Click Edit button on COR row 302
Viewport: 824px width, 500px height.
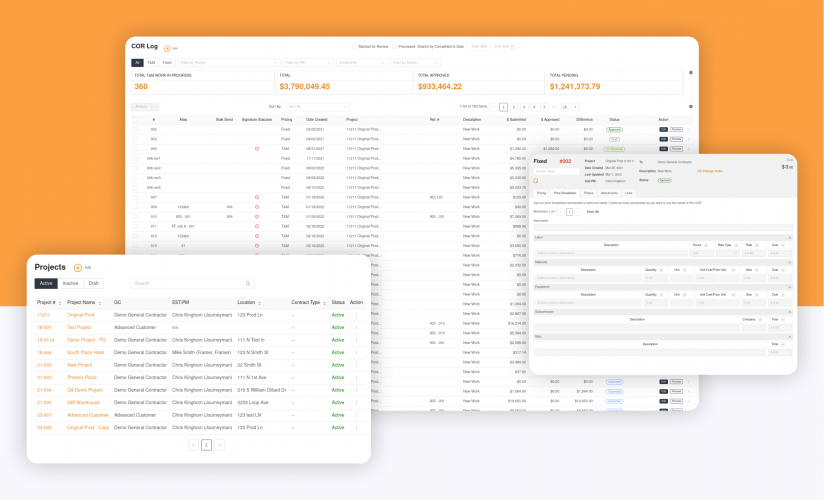pyautogui.click(x=663, y=129)
